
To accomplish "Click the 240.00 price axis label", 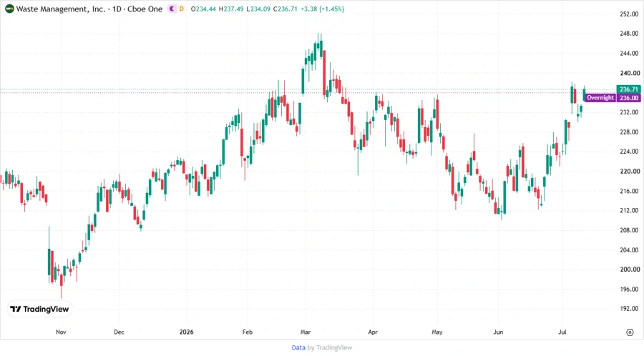I will coord(629,73).
